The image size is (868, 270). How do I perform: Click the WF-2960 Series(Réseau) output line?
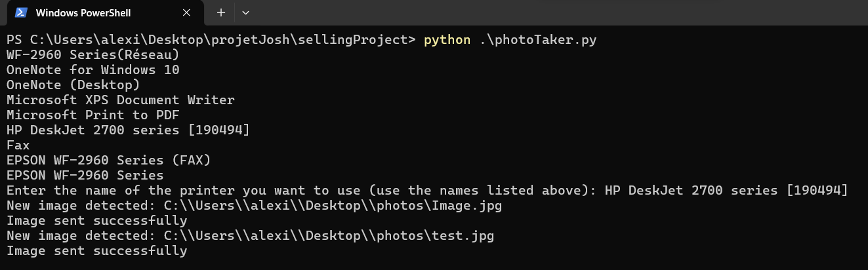93,55
